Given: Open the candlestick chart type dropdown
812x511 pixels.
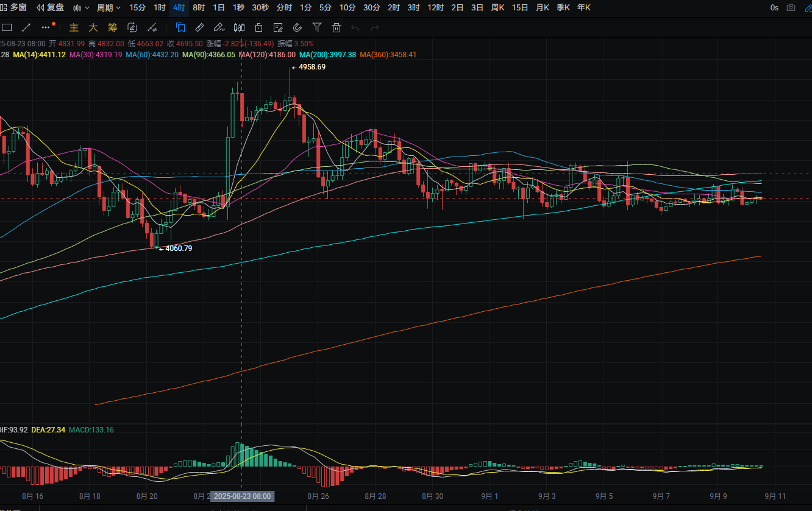Looking at the screenshot, I should [x=81, y=8].
